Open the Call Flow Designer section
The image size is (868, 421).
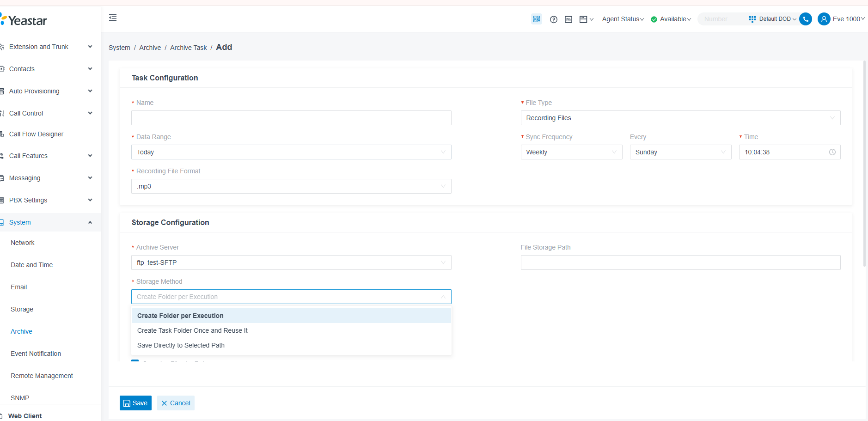(x=36, y=134)
